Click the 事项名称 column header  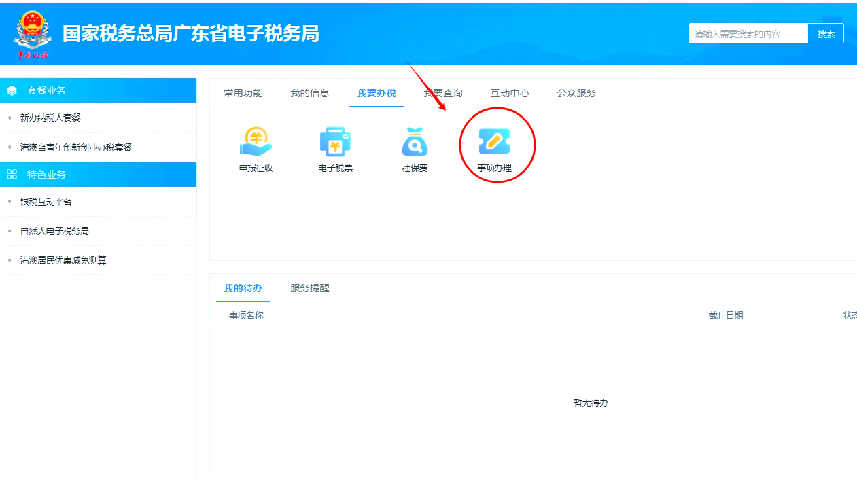click(246, 315)
